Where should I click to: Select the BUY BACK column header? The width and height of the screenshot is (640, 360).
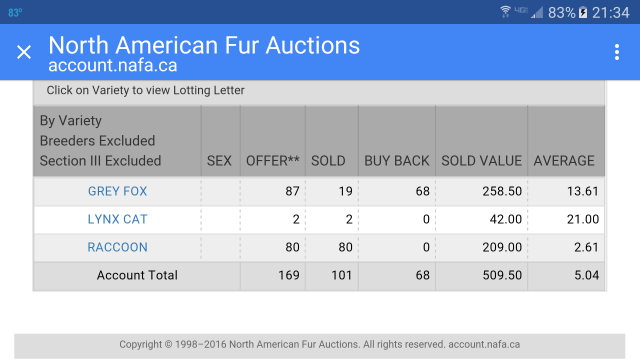click(x=397, y=161)
